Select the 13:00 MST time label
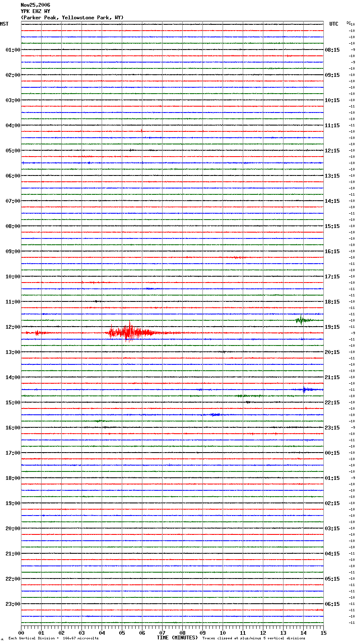 coord(13,352)
